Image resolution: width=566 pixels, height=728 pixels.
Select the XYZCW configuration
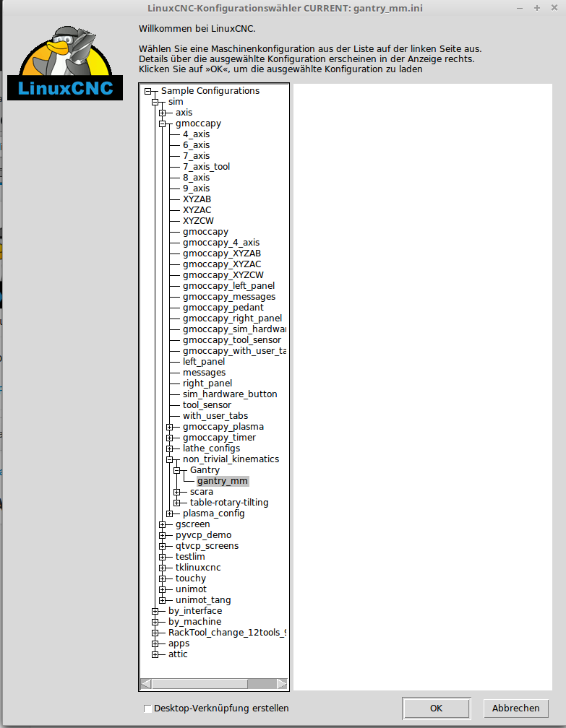(198, 220)
